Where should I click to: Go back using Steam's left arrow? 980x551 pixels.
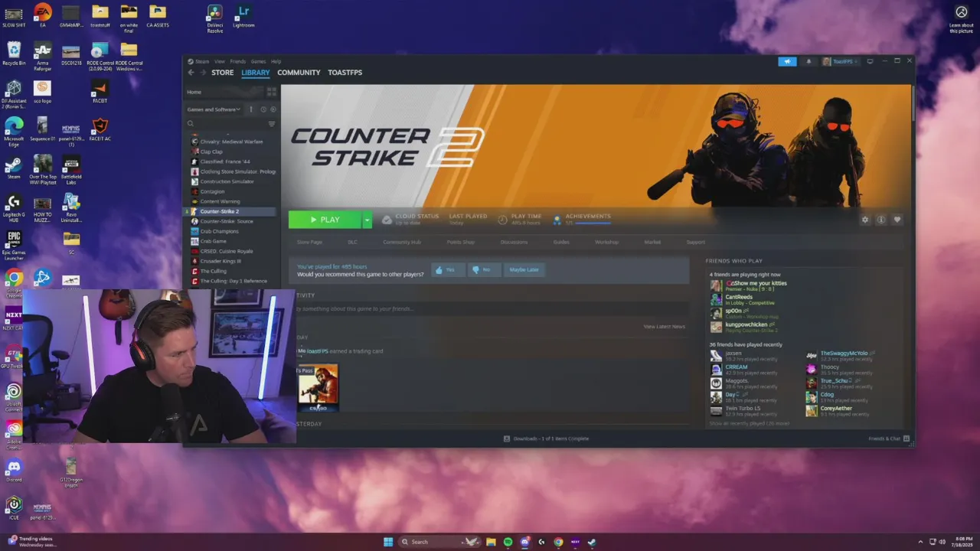coord(191,73)
